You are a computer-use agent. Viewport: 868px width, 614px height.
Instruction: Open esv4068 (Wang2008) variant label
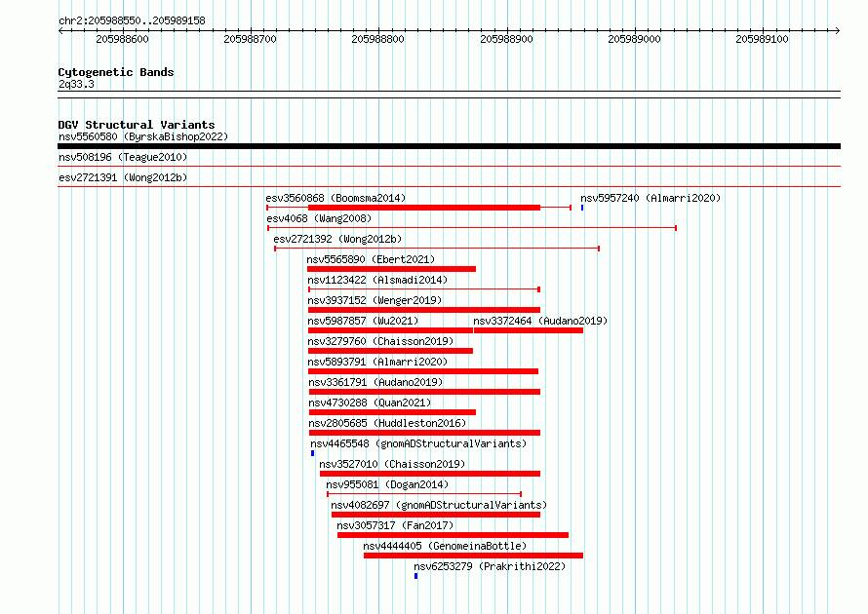[319, 218]
